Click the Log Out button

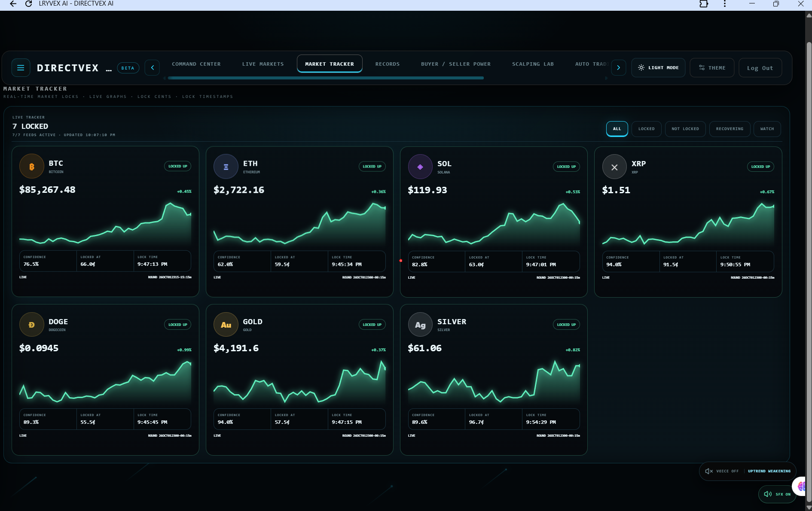tap(760, 68)
